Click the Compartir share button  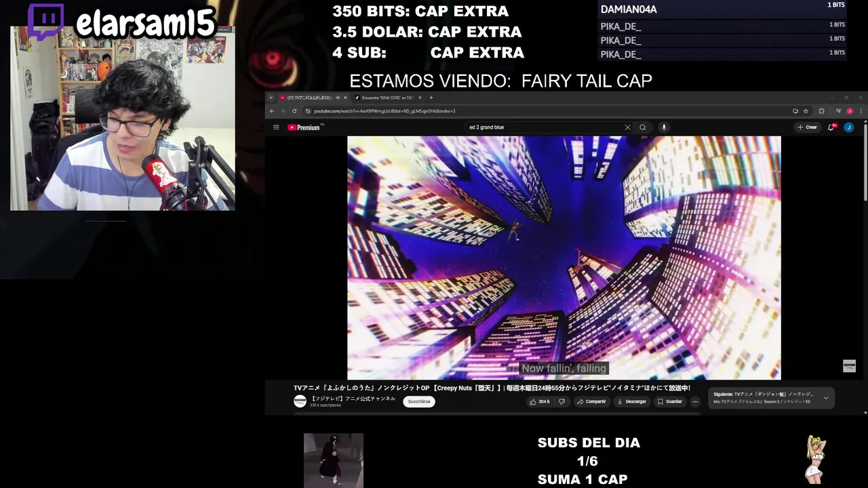[591, 401]
